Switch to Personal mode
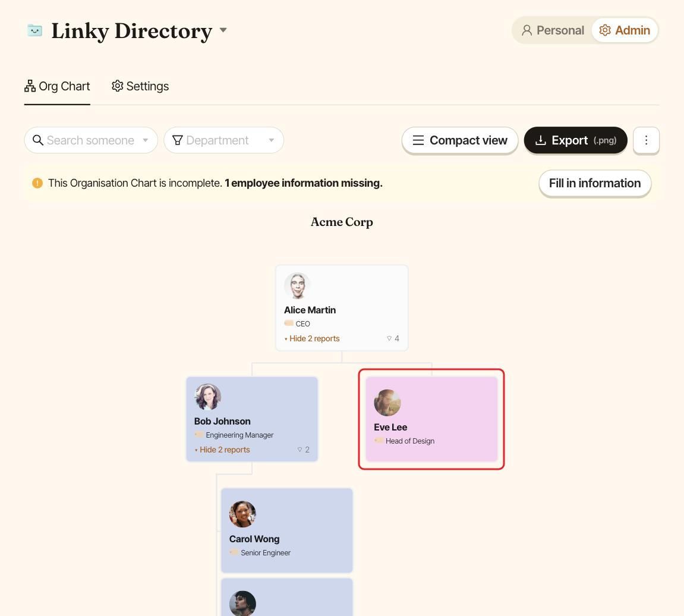Image resolution: width=684 pixels, height=616 pixels. click(x=553, y=30)
